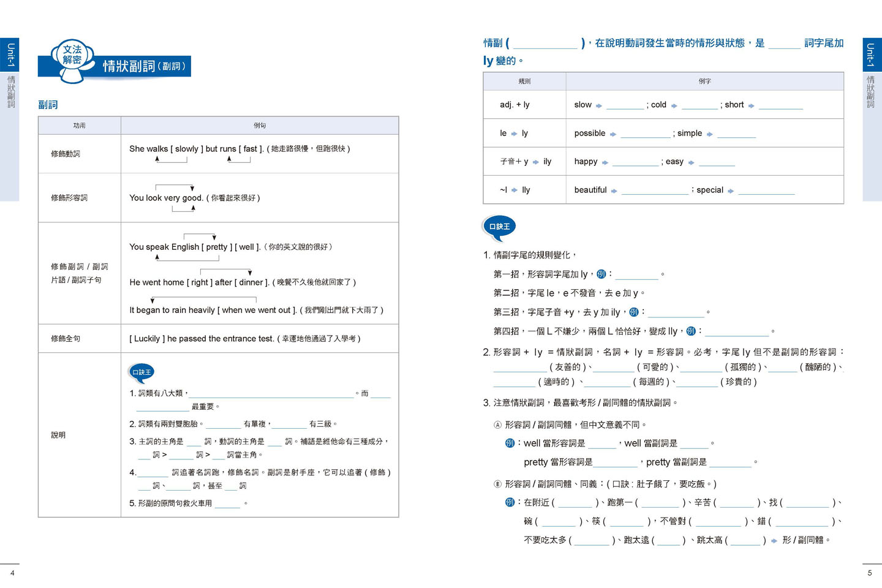Click the 例字 column header
Image resolution: width=882 pixels, height=588 pixels.
[x=704, y=81]
